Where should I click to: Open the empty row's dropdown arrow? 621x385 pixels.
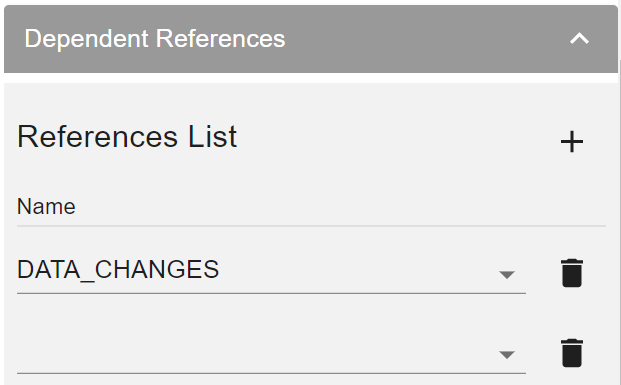click(x=507, y=355)
